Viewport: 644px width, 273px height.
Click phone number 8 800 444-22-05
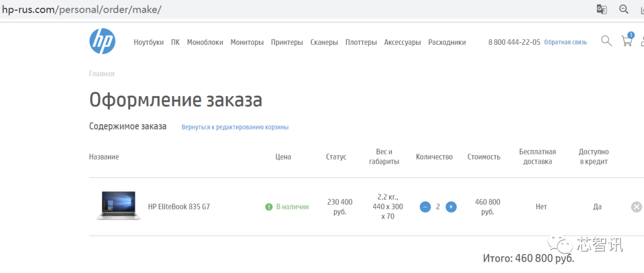[514, 42]
